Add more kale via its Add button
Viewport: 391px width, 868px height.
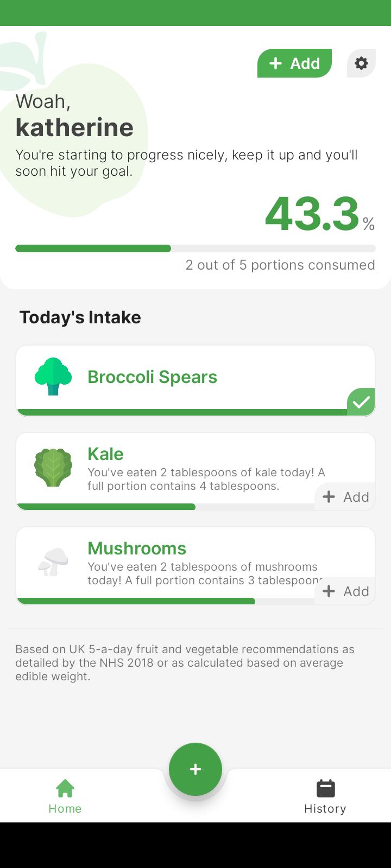point(345,497)
